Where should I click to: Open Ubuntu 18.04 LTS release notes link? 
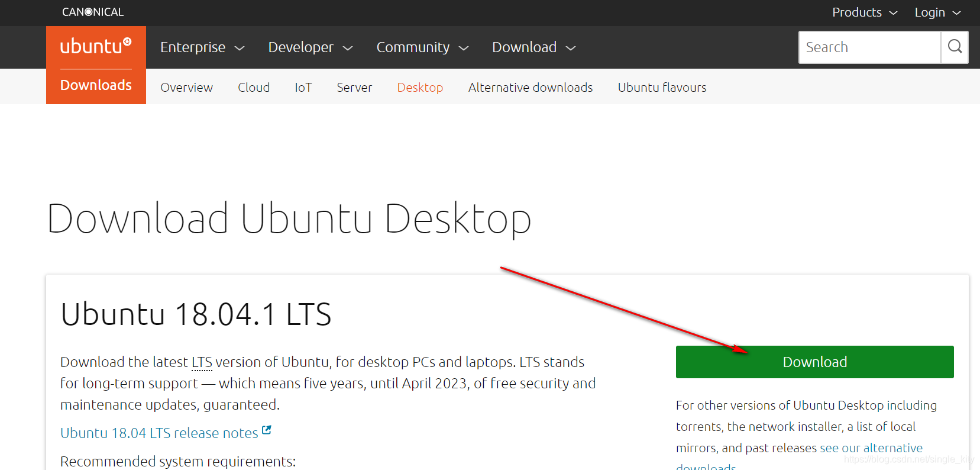tap(159, 433)
